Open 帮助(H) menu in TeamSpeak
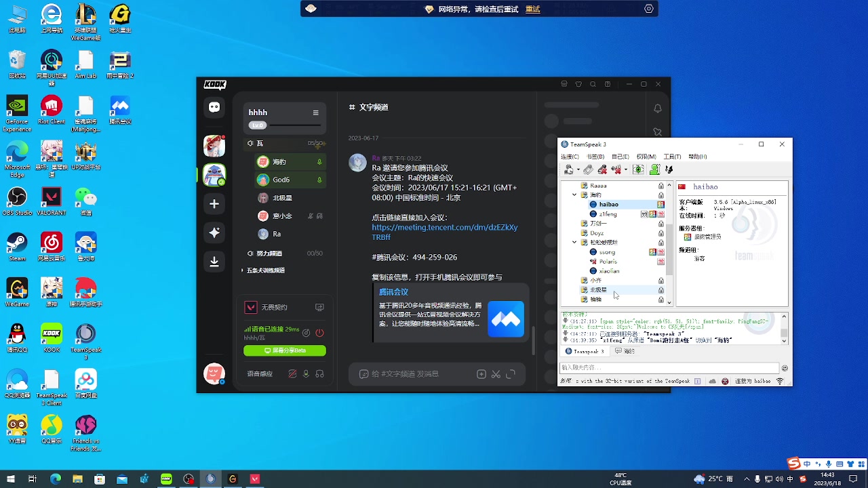Viewport: 868px width, 488px height. click(698, 157)
